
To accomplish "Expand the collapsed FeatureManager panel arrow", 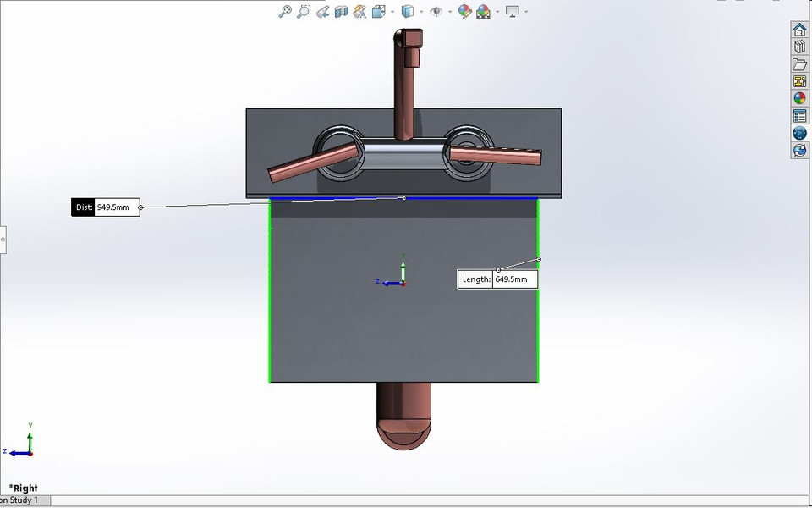I will coord(3,240).
